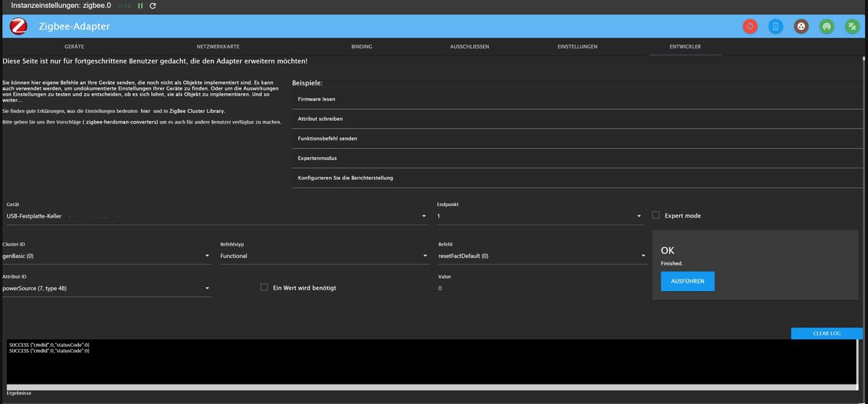
Task: Switch to the Netzwerkkarte tab
Action: (x=218, y=47)
